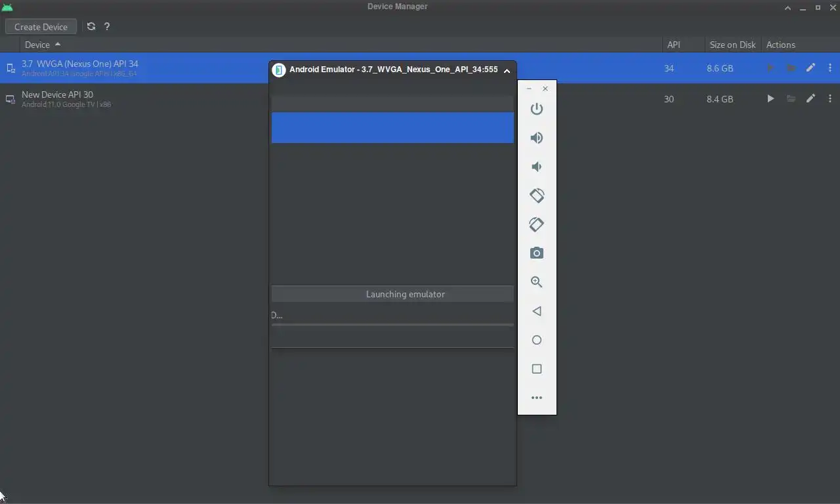Launch the New Device API 30 emulator

[770, 98]
